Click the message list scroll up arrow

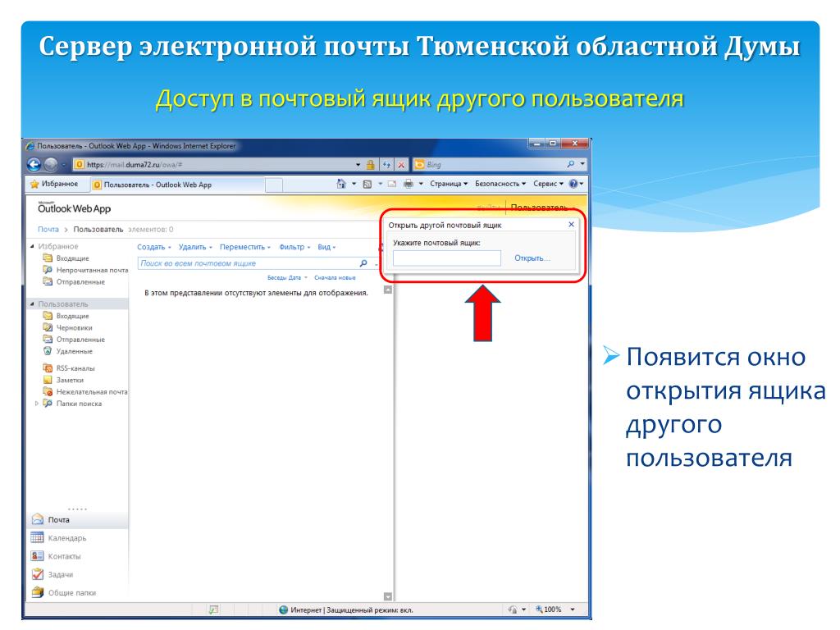388,290
